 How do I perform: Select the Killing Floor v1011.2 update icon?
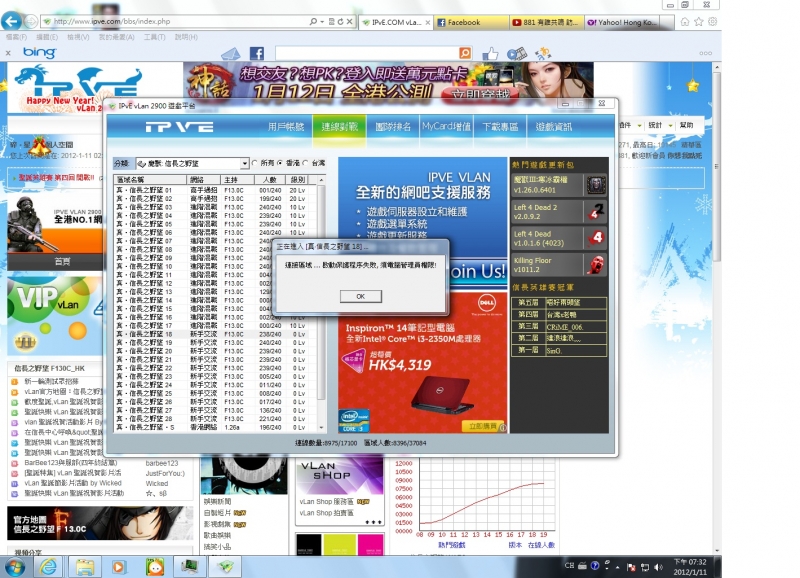click(x=596, y=263)
